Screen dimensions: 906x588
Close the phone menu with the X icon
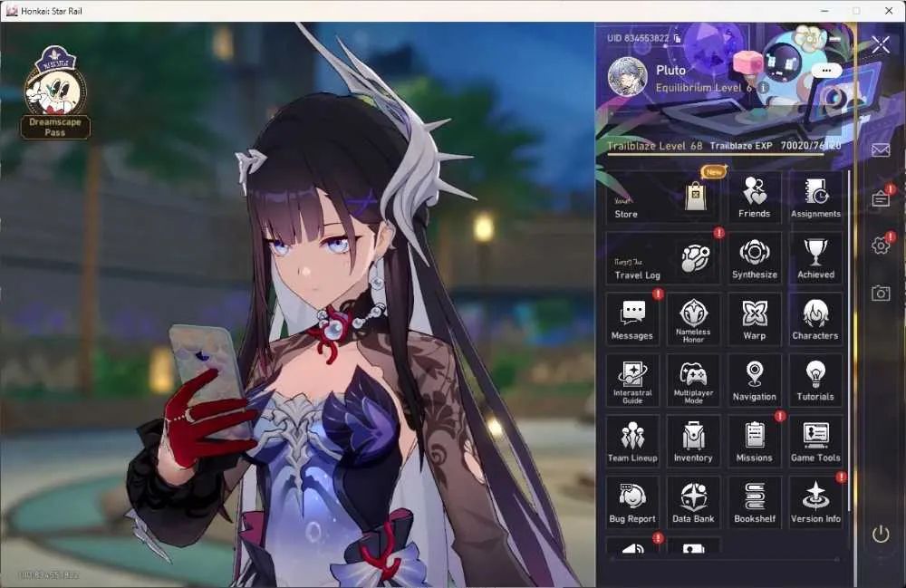(x=881, y=43)
